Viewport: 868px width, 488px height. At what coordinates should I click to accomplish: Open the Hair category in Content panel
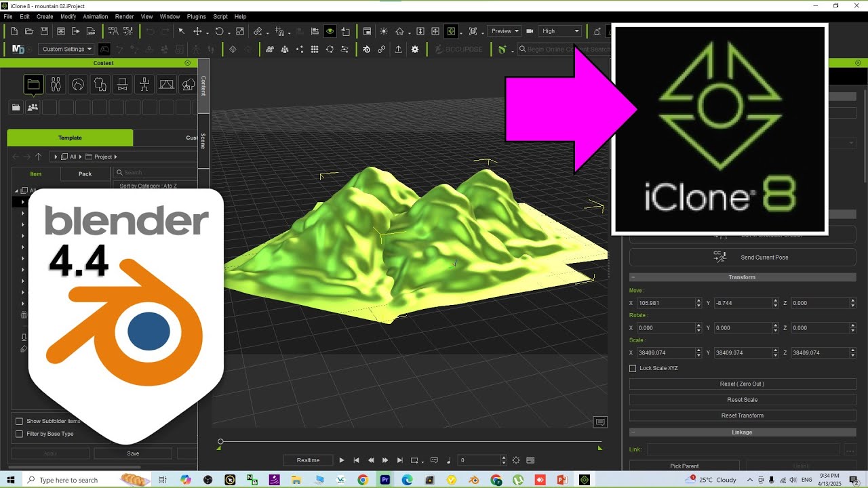(x=78, y=85)
